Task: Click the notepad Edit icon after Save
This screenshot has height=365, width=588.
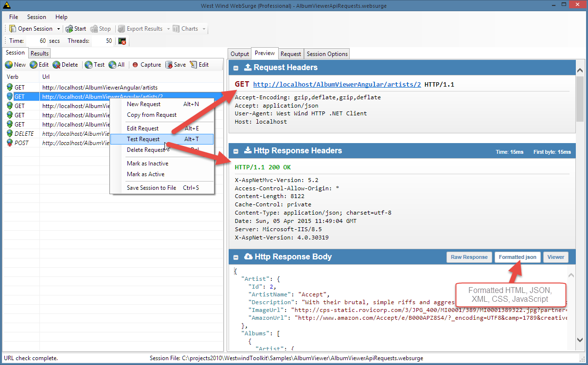Action: (193, 65)
